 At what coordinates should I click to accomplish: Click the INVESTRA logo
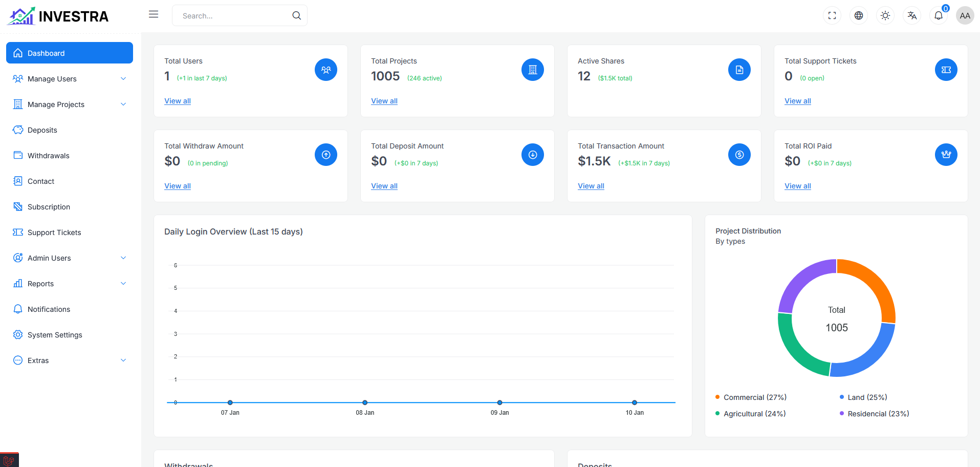click(x=58, y=16)
